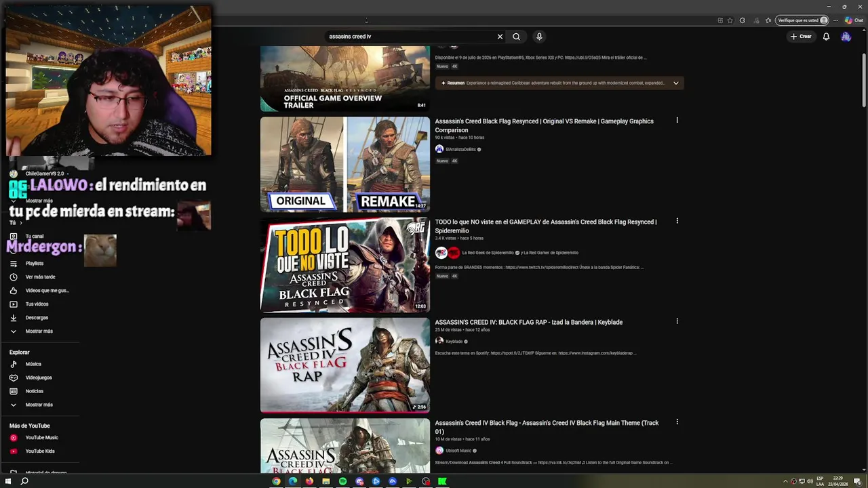The width and height of the screenshot is (868, 488).
Task: Click the Tu canal icon in the sidebar
Action: click(x=13, y=237)
